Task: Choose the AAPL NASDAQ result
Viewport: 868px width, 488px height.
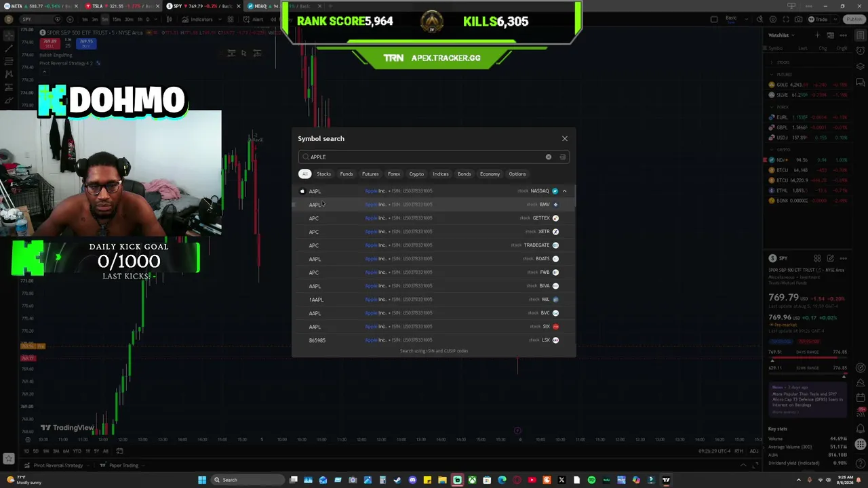Action: click(434, 191)
